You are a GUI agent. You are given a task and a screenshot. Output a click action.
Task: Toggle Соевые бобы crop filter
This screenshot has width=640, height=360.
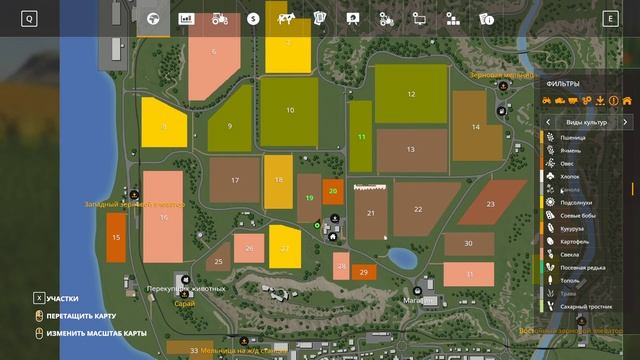click(582, 216)
